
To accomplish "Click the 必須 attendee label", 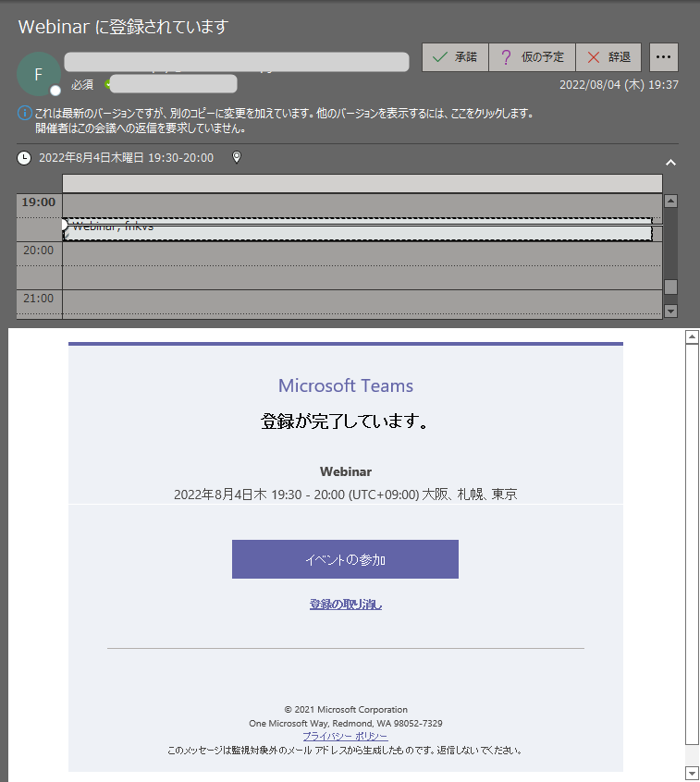I will [82, 85].
